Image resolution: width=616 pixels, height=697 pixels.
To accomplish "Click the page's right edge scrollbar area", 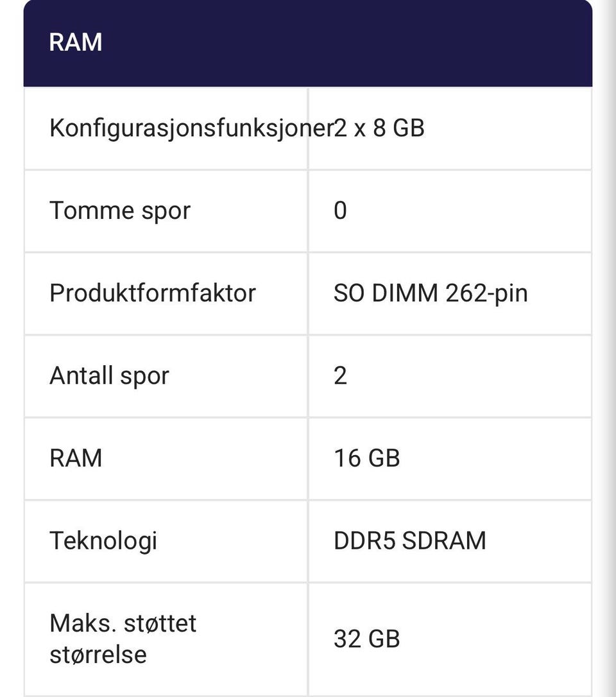I will [605, 348].
